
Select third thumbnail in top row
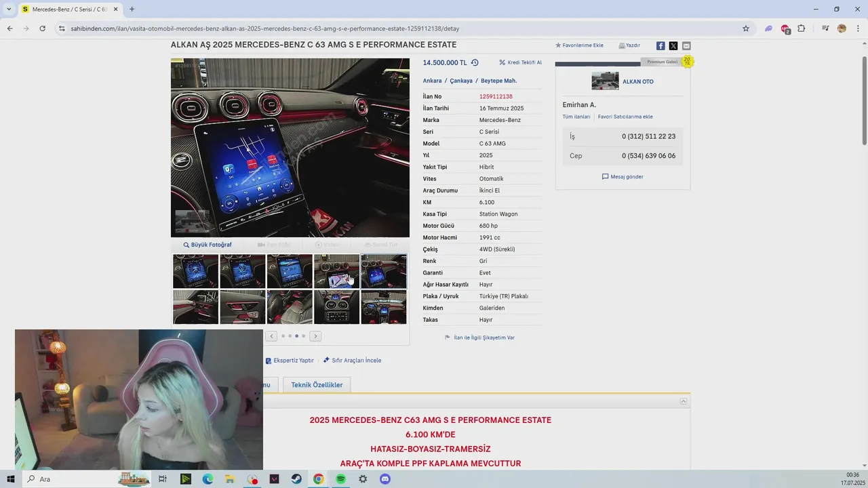tap(290, 271)
